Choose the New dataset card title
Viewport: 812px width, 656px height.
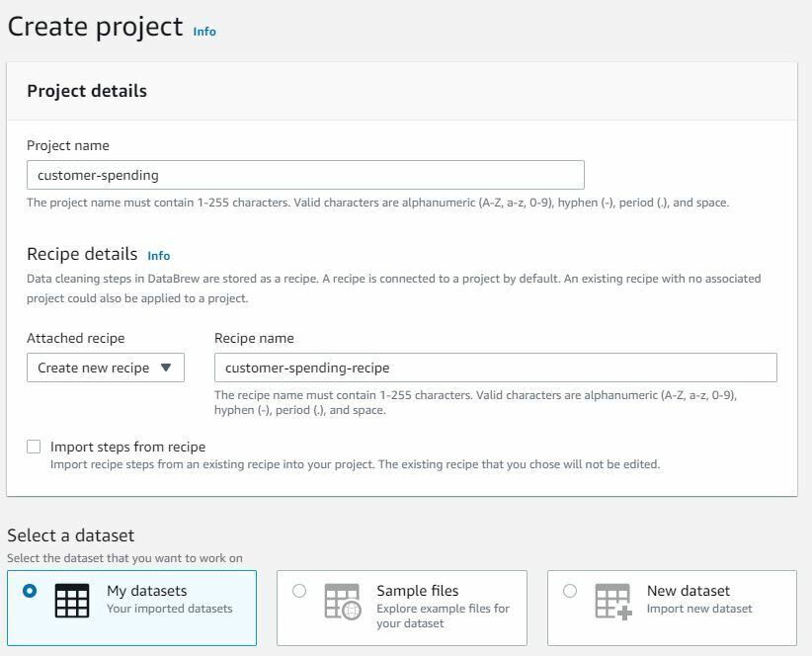coord(689,591)
